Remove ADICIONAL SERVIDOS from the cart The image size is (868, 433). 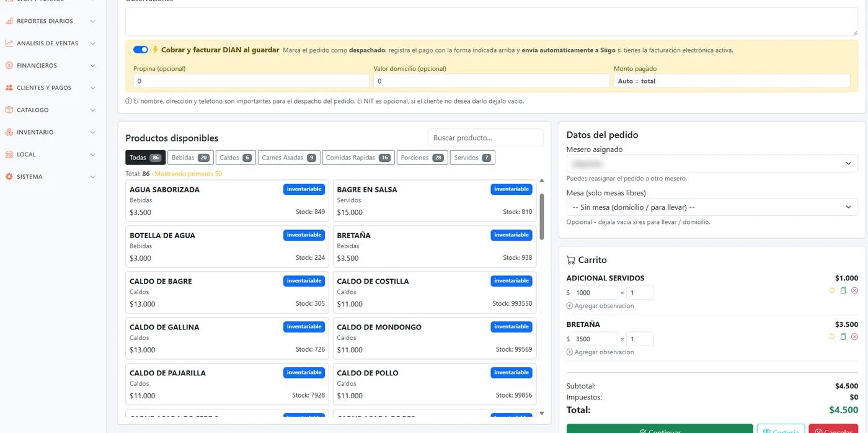tap(854, 290)
